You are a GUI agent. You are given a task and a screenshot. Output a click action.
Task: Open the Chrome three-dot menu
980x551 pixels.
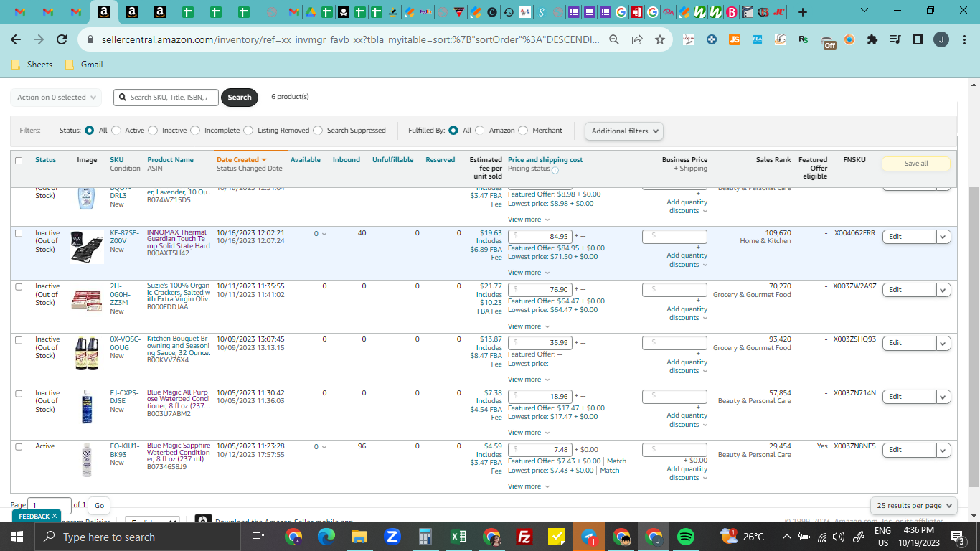click(963, 40)
